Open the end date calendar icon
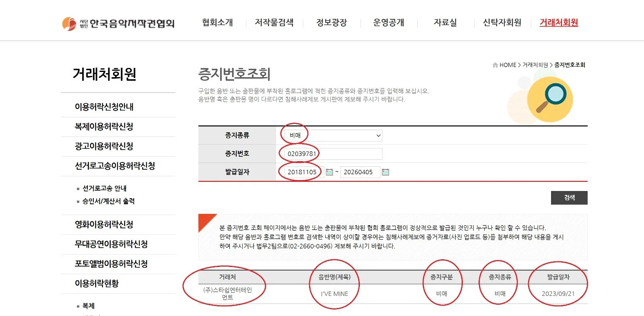This screenshot has height=316, width=644. [385, 172]
